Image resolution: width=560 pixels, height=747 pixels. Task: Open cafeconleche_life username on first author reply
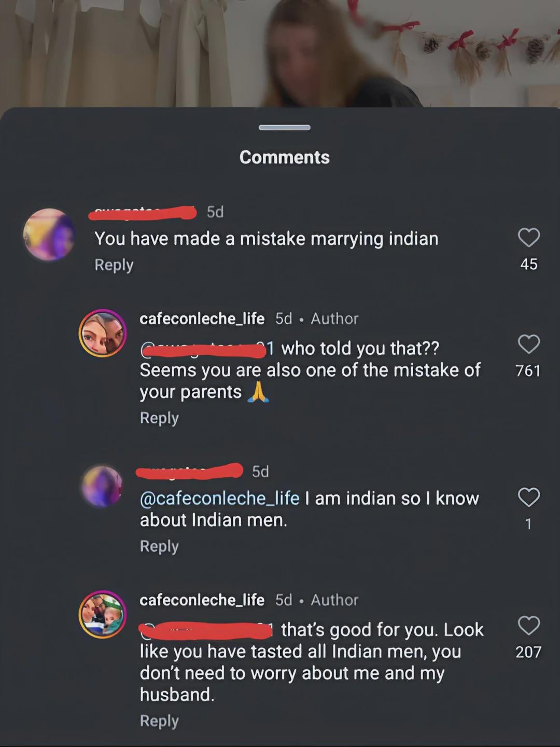(202, 318)
